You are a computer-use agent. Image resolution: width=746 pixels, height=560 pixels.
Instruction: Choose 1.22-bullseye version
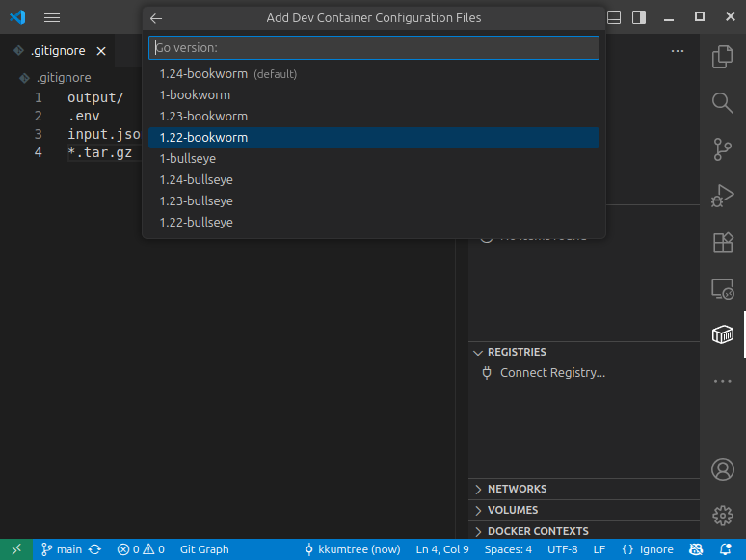[x=373, y=223]
